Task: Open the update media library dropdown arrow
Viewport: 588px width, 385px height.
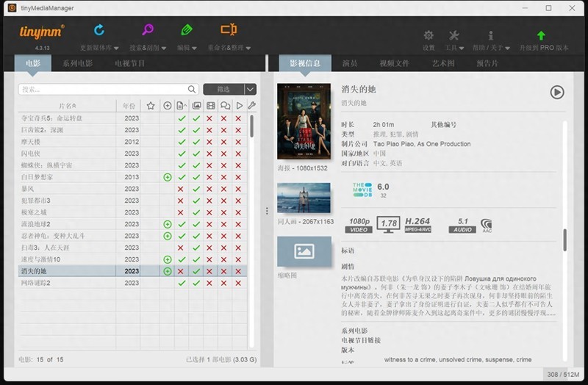Action: 116,48
